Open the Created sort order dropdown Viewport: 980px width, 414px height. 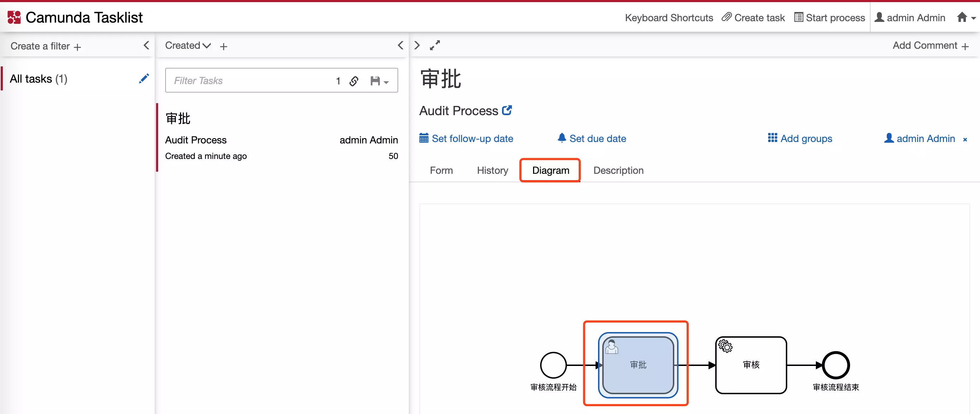pyautogui.click(x=187, y=45)
